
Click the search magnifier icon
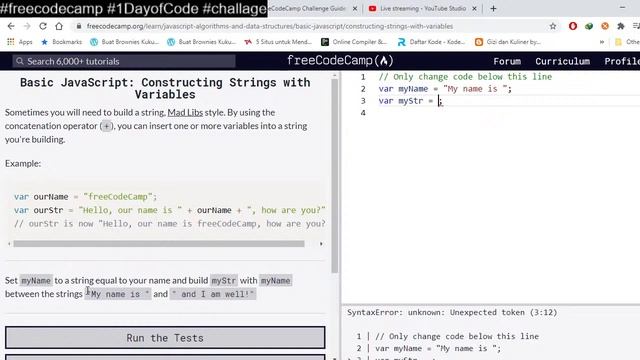[20, 61]
